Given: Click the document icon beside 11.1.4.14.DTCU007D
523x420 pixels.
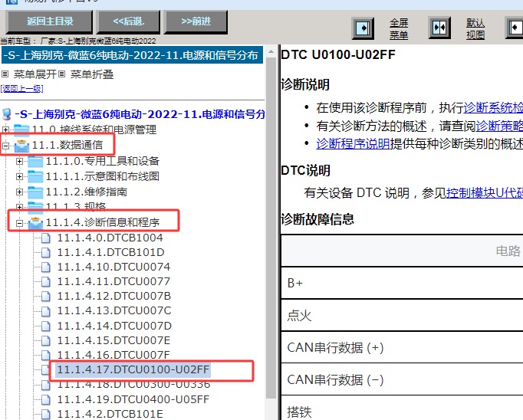Looking at the screenshot, I should [x=46, y=326].
